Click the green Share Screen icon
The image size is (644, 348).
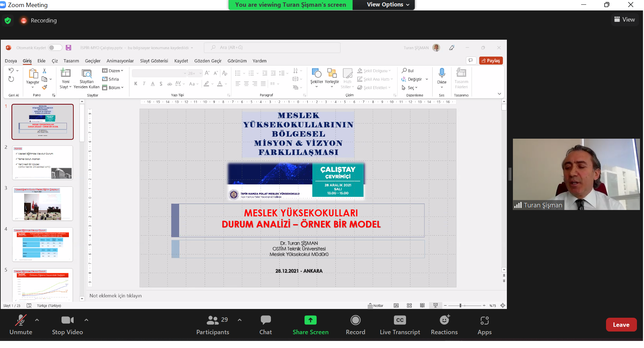tap(310, 320)
